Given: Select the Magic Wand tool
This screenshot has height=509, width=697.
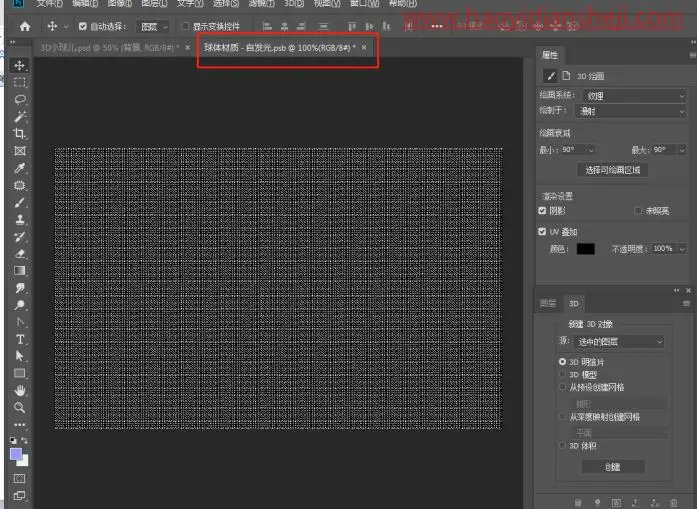Looking at the screenshot, I should click(x=20, y=116).
